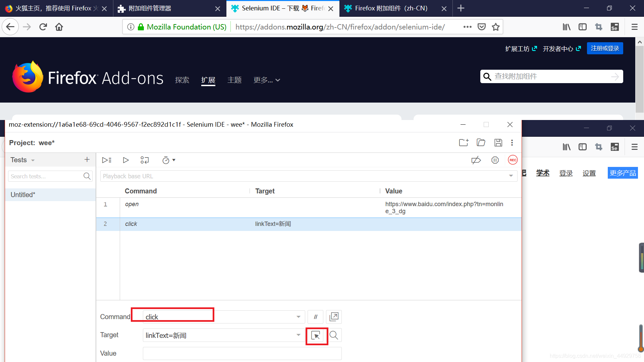Toggle sidebar icon in main Firefox toolbar
The width and height of the screenshot is (644, 362).
pos(583,27)
